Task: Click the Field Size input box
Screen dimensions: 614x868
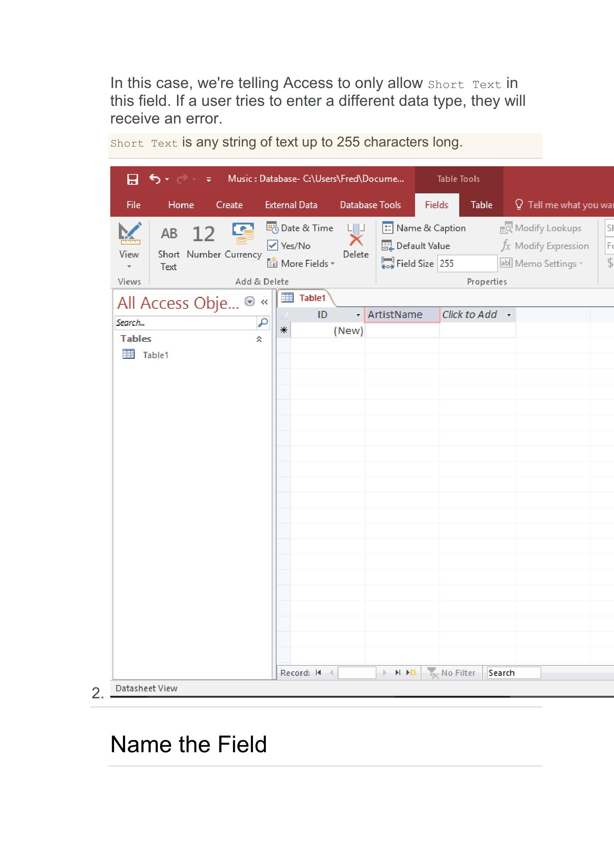Action: [x=467, y=263]
